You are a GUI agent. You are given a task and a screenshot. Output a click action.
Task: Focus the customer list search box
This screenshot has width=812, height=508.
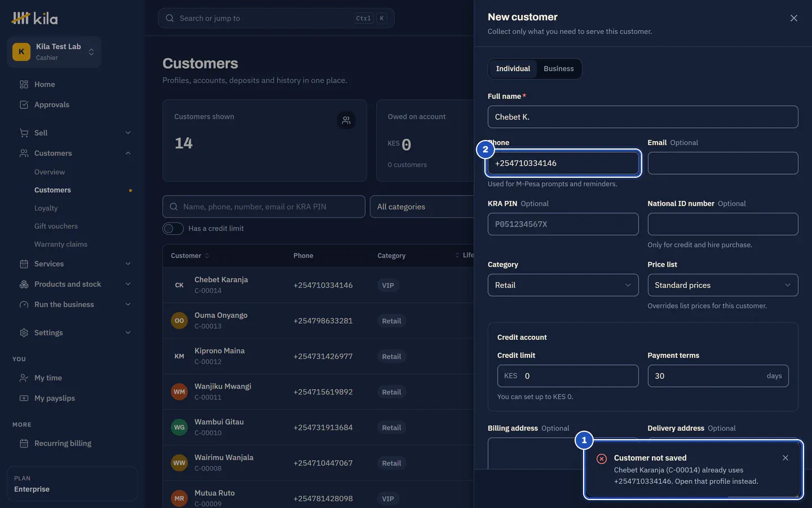(264, 207)
